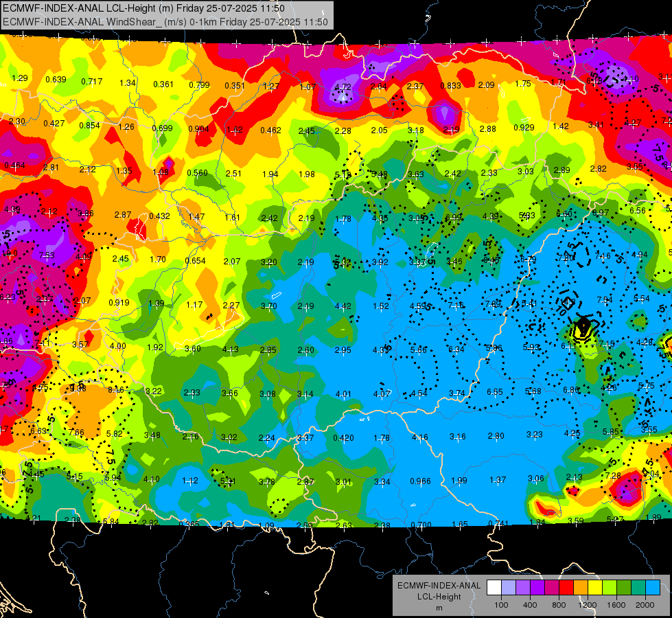Click the wind shear value 4.01
672x618 pixels.
(343, 393)
